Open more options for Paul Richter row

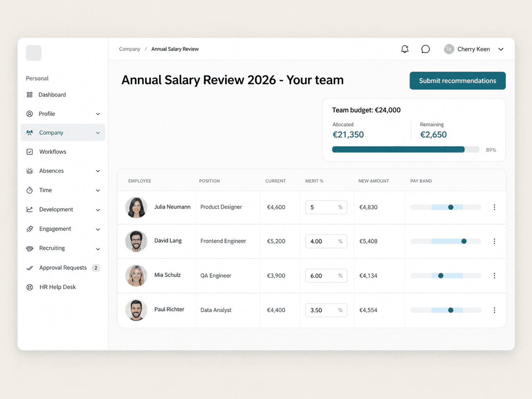click(494, 310)
